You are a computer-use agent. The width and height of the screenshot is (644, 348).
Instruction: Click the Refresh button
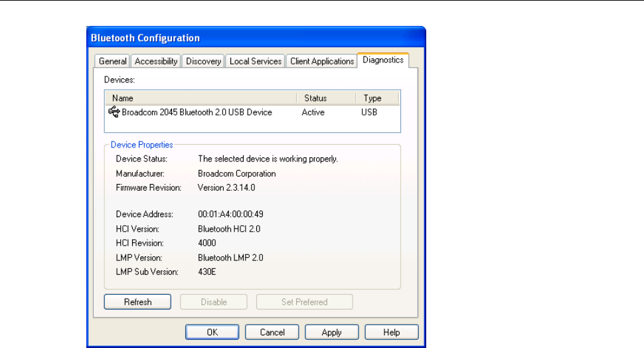click(137, 302)
